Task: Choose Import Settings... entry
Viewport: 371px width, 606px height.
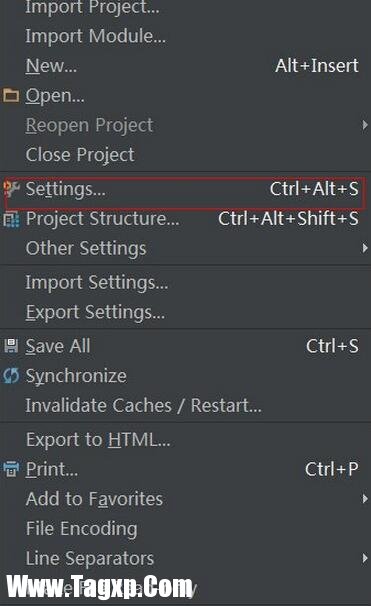Action: point(186,283)
